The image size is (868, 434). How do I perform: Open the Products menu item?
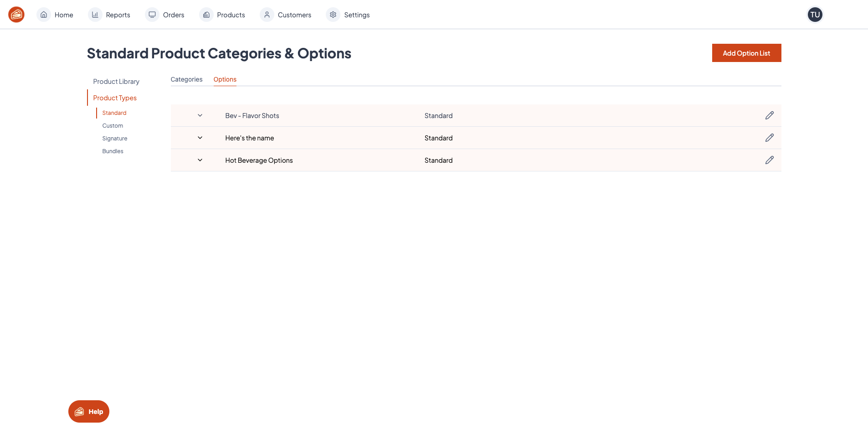(x=231, y=15)
